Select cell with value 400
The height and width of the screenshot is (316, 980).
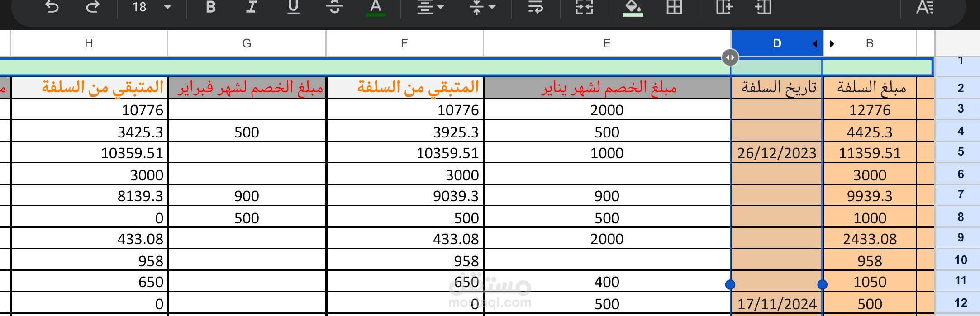(607, 282)
